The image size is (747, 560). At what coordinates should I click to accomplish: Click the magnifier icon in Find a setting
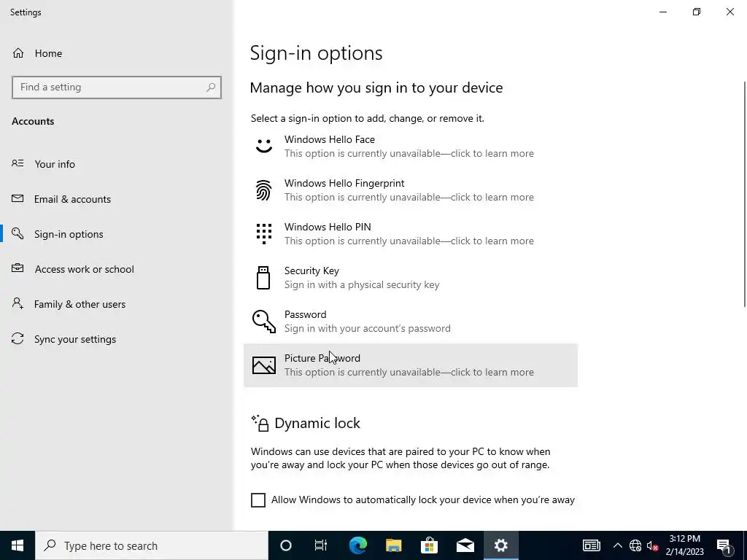click(x=211, y=87)
